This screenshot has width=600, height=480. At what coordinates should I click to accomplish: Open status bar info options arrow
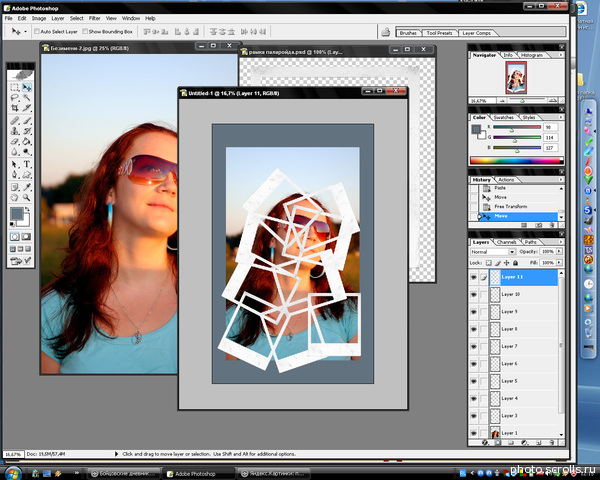point(117,454)
